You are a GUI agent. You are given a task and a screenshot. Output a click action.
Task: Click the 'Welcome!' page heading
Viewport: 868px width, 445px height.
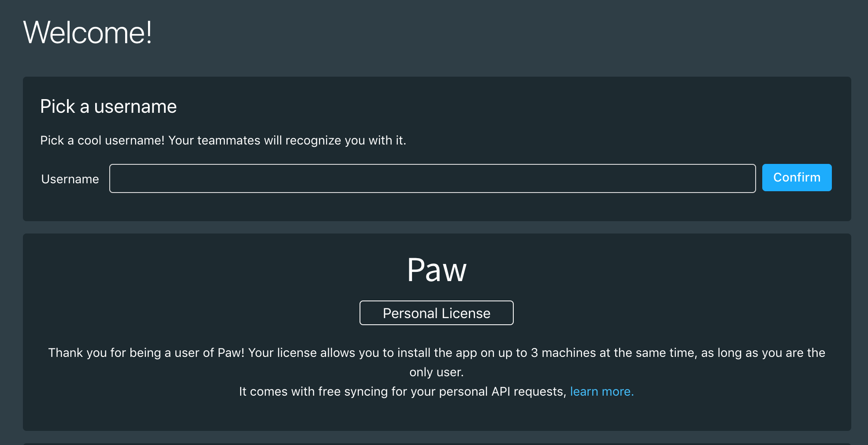[x=88, y=33]
